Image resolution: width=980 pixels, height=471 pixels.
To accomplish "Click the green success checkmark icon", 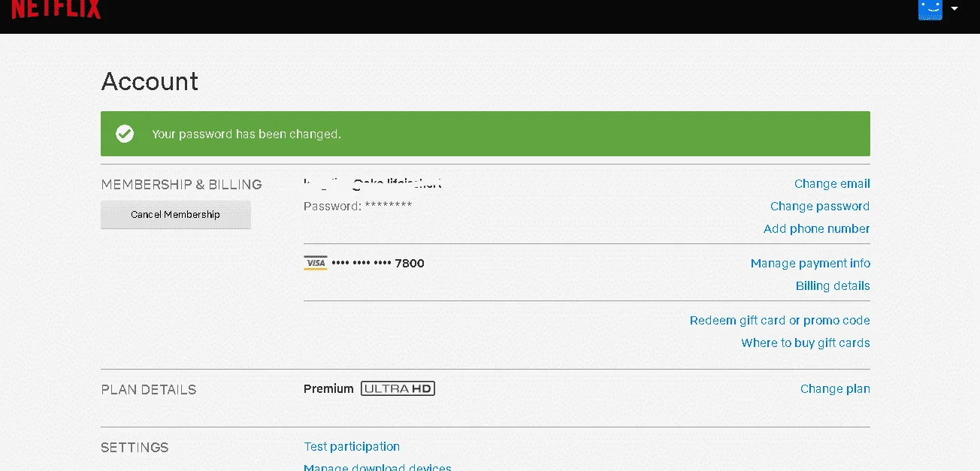I will [x=125, y=134].
